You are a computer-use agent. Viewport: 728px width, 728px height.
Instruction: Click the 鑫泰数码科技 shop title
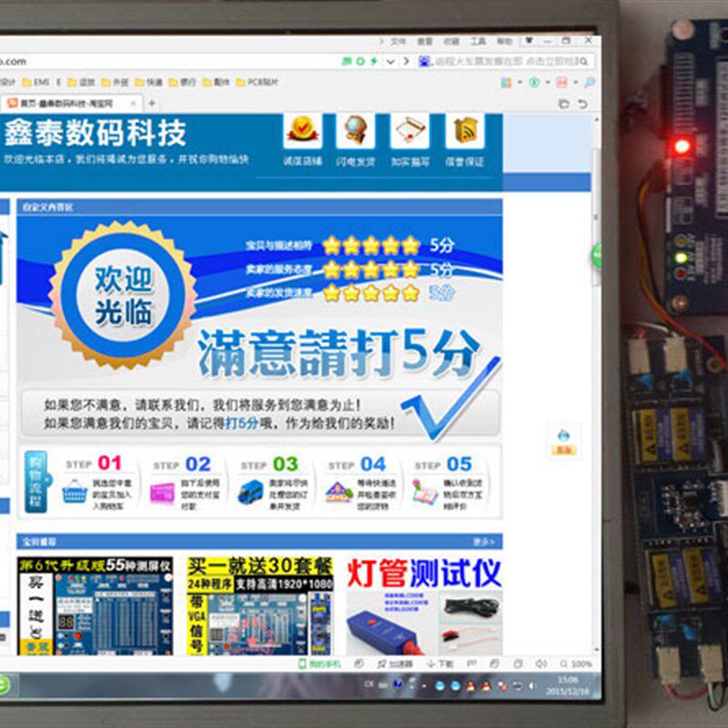[96, 133]
